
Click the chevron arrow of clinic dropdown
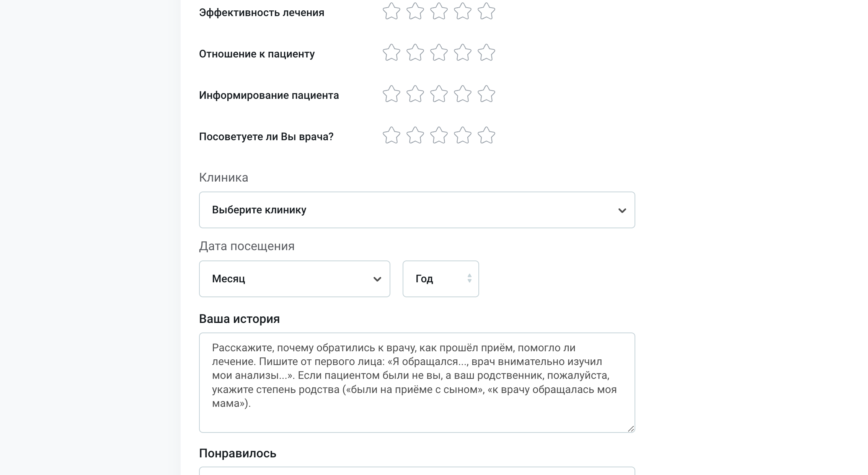coord(622,210)
